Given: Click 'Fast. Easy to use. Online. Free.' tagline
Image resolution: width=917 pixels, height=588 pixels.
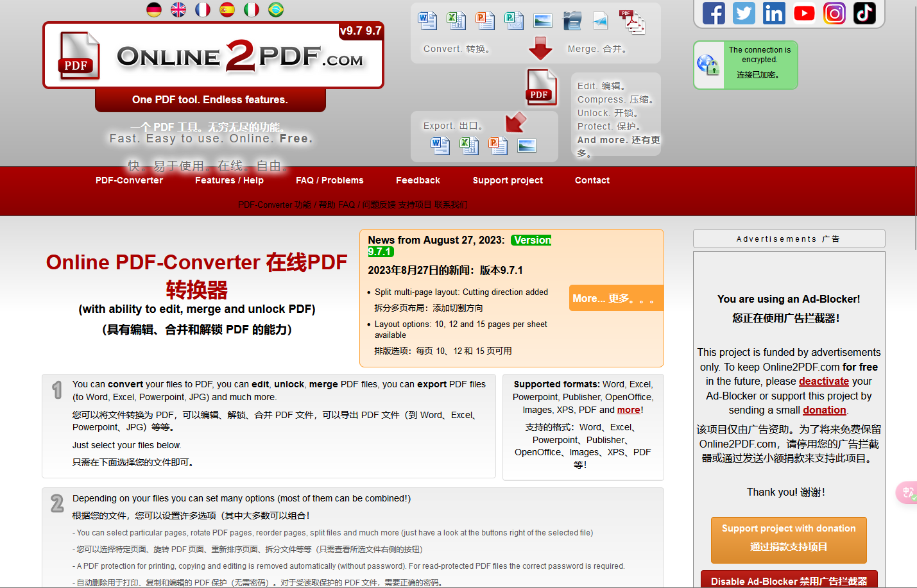Looking at the screenshot, I should click(x=211, y=139).
